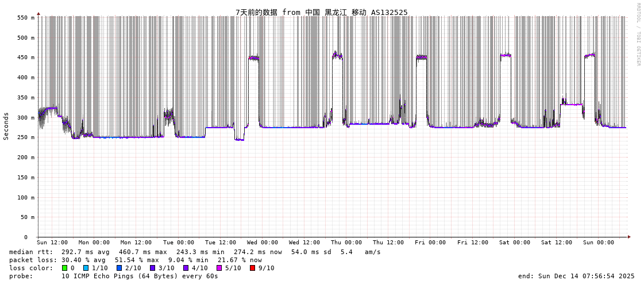Click the arrow at x-axis right end
Screen dimensions: 644x284
tap(629, 237)
